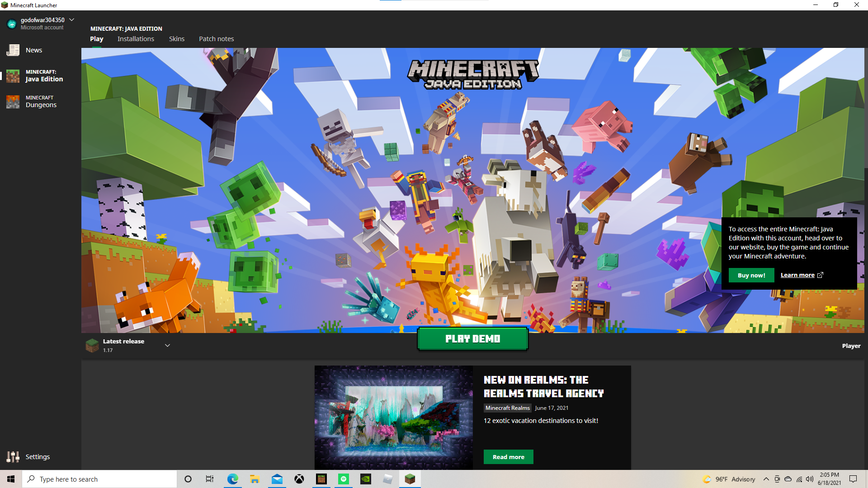Click the account avatar icon
The width and height of the screenshot is (868, 488).
coord(12,23)
